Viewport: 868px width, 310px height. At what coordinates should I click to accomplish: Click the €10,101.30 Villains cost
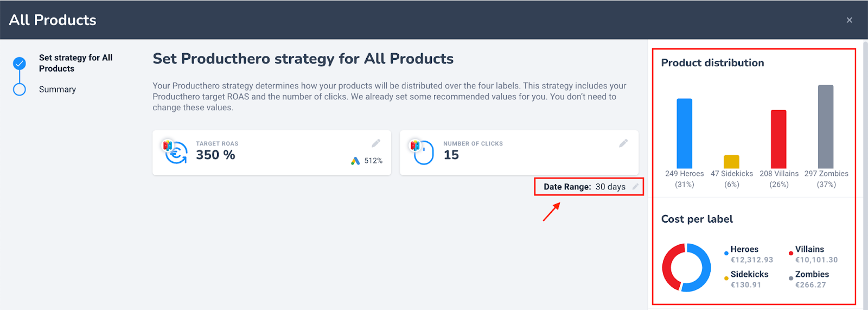coord(816,260)
